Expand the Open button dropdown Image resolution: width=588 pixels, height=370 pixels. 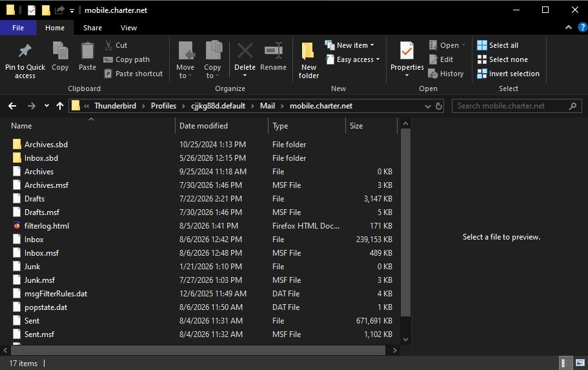click(463, 45)
